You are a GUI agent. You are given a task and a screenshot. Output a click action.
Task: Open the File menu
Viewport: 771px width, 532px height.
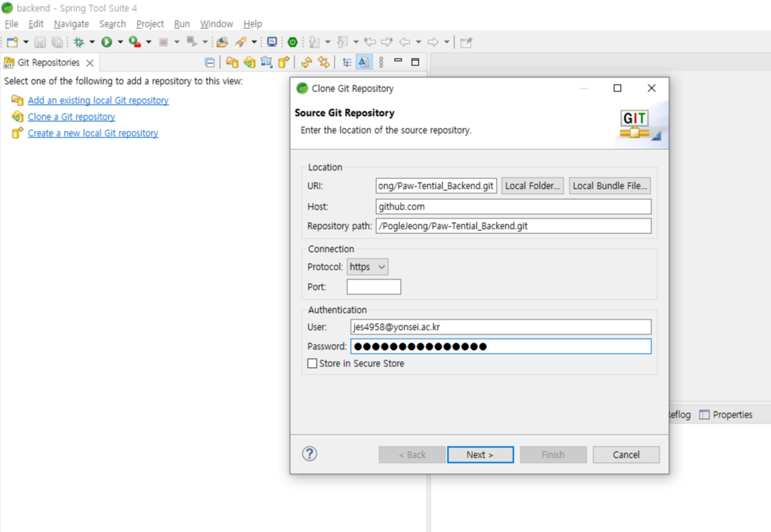11,24
